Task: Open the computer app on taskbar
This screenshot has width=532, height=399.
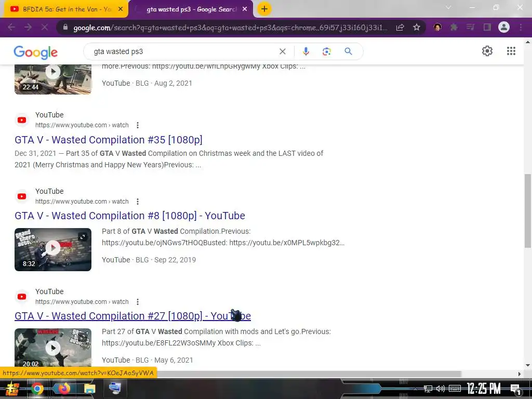Action: click(x=115, y=389)
